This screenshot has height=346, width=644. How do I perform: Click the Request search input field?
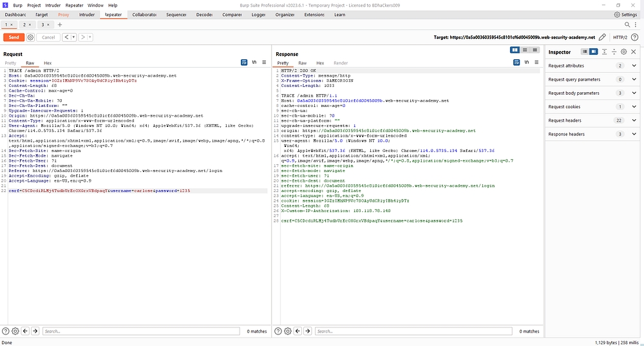[x=142, y=331]
